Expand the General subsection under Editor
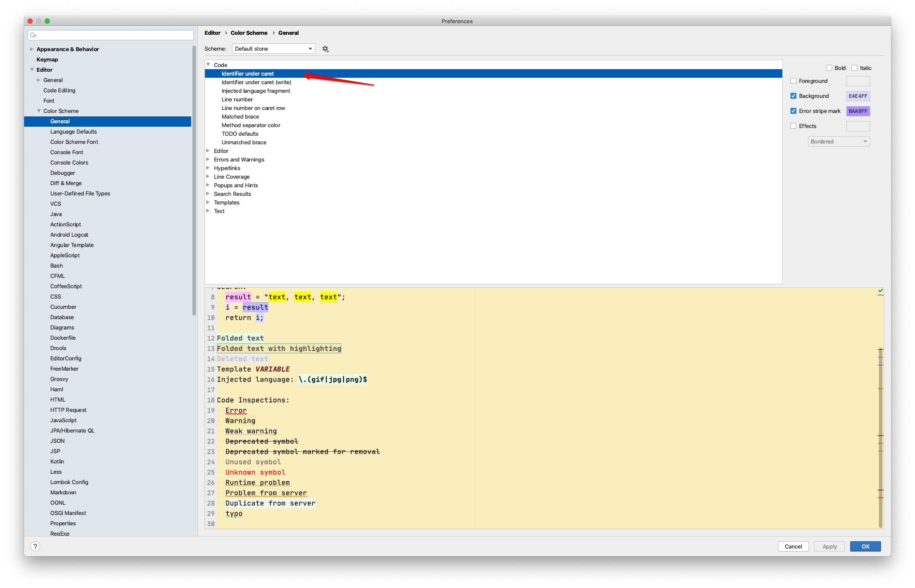Screen dimensions: 915x588 point(39,80)
